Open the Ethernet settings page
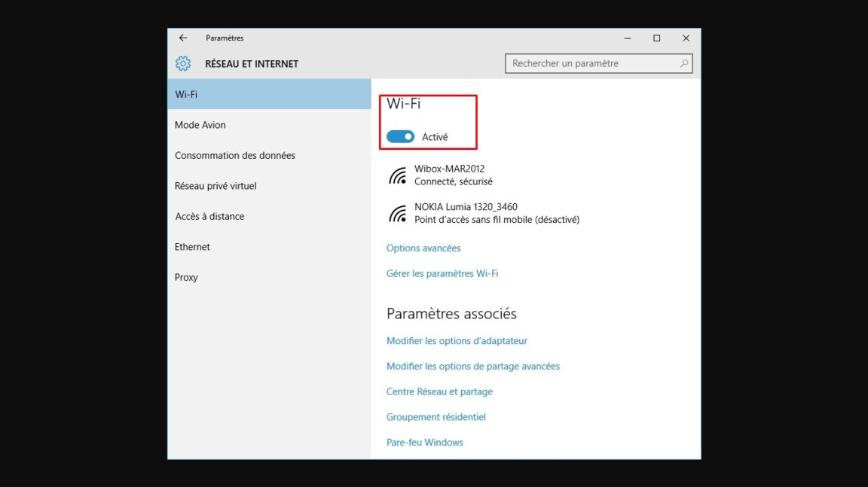 pos(192,247)
